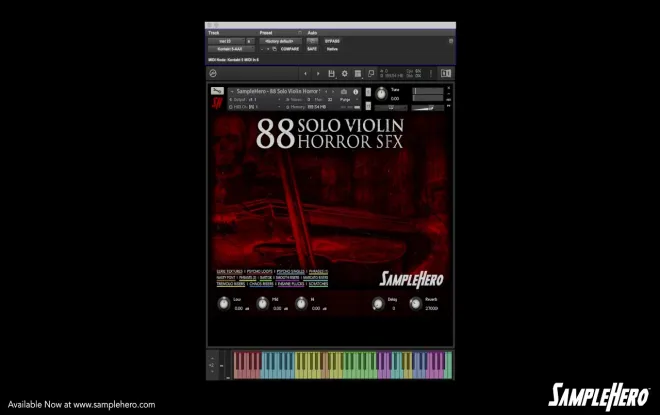Load previous instrument with left arrow
The width and height of the screenshot is (660, 415).
pos(326,91)
